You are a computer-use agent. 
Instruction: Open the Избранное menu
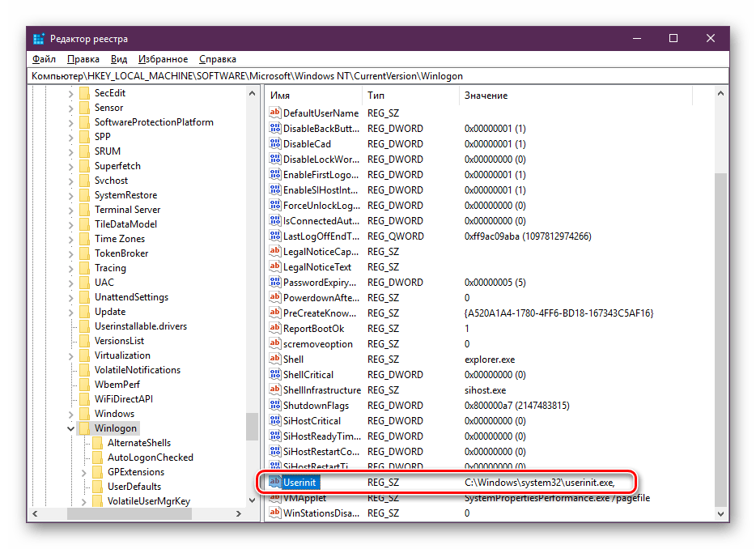point(163,59)
